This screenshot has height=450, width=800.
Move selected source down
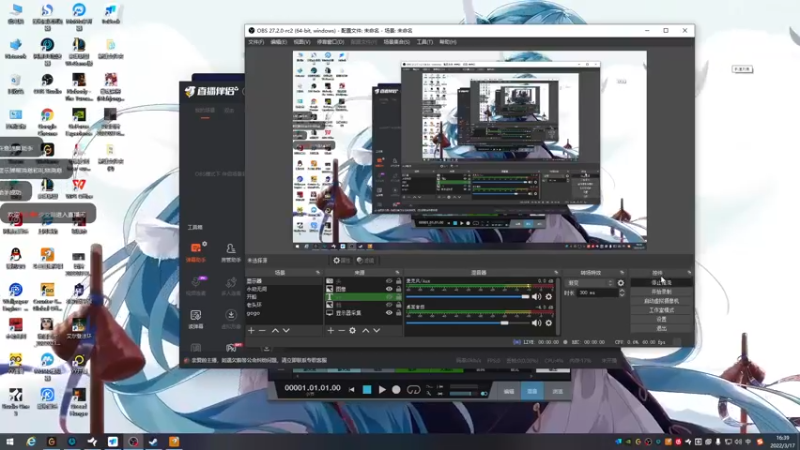point(377,331)
